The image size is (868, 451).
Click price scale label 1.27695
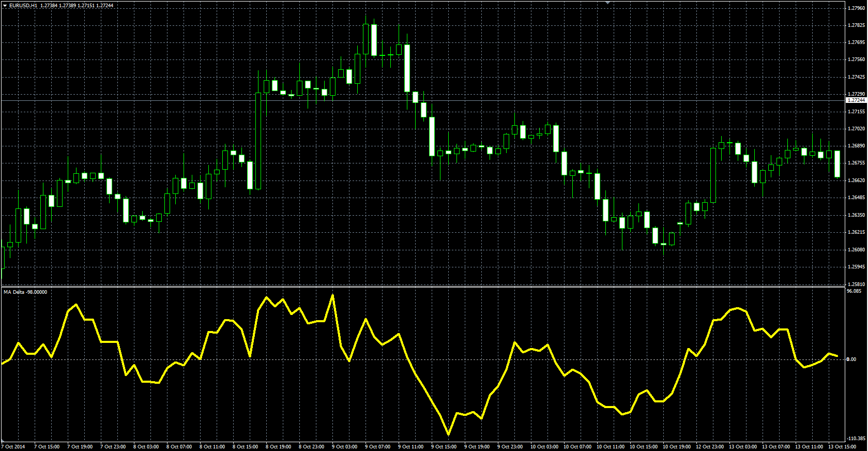click(857, 42)
